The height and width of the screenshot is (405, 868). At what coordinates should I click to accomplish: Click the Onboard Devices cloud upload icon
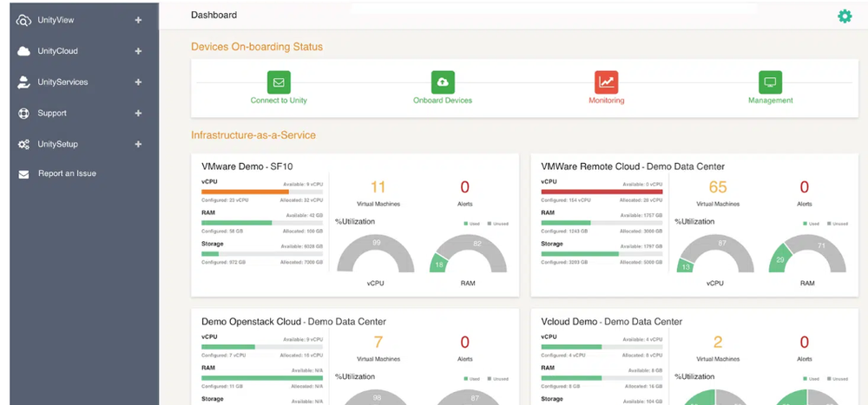tap(443, 82)
